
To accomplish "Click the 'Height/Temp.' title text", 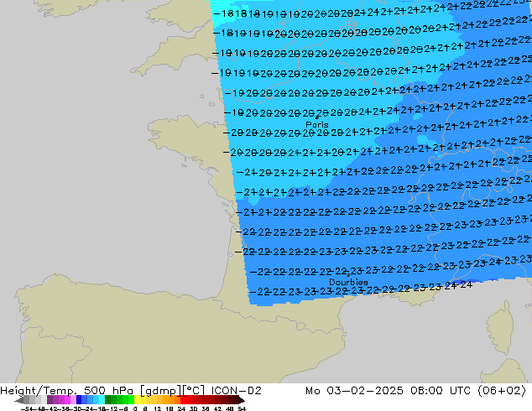I will pyautogui.click(x=39, y=391).
